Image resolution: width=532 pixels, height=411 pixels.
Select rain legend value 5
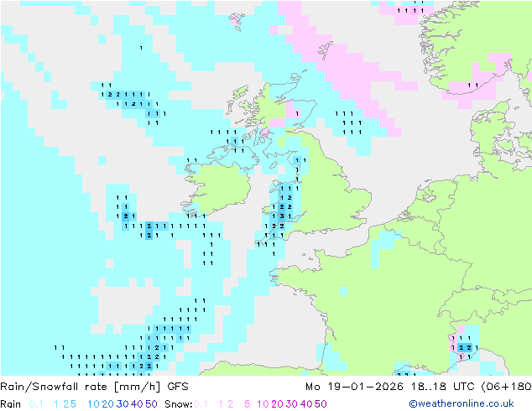click(73, 404)
